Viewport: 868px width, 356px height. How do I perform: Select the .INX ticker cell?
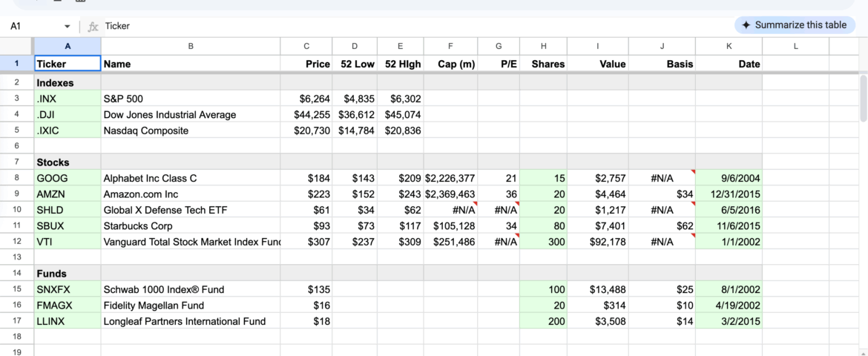[68, 99]
